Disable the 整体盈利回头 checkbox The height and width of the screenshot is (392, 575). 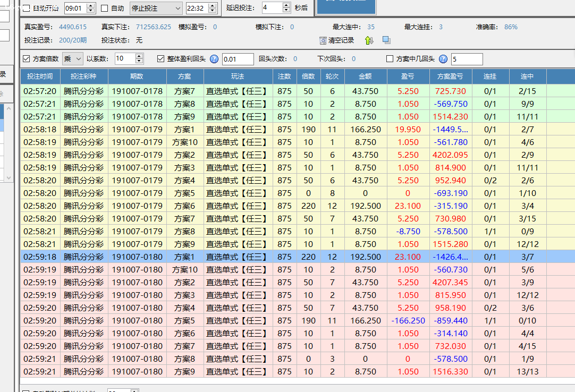160,58
